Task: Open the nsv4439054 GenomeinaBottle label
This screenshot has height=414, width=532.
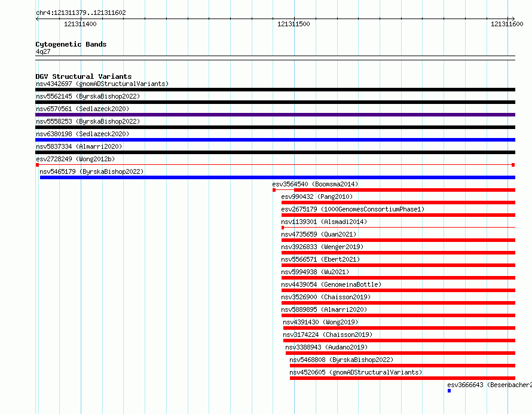Action: click(331, 284)
